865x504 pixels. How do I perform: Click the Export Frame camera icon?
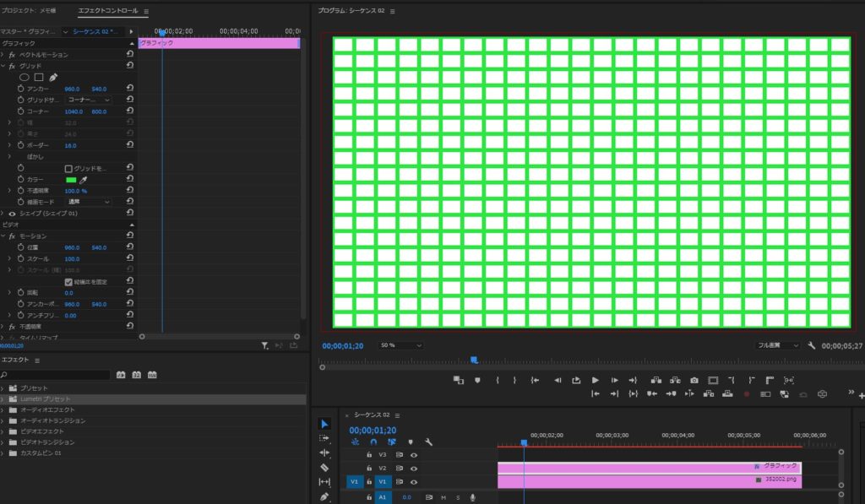pos(694,380)
